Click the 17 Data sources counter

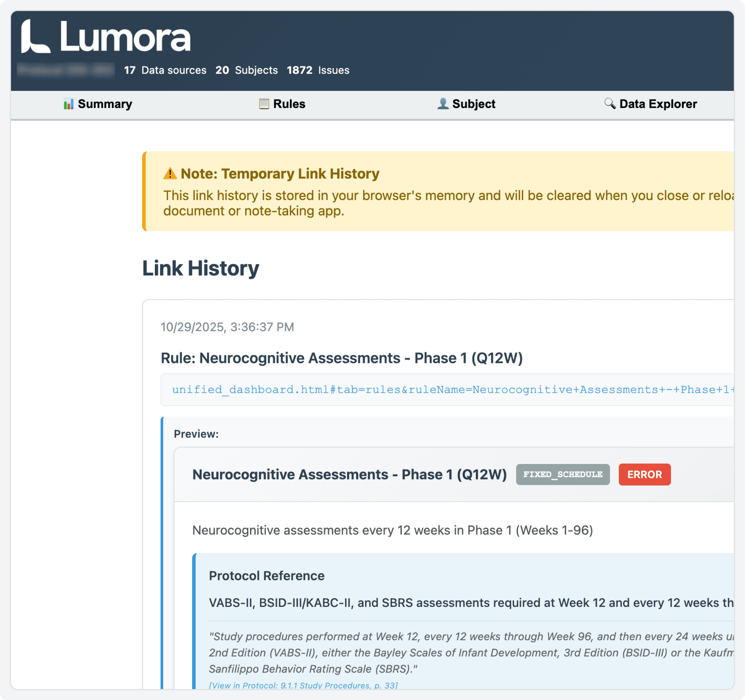[165, 70]
